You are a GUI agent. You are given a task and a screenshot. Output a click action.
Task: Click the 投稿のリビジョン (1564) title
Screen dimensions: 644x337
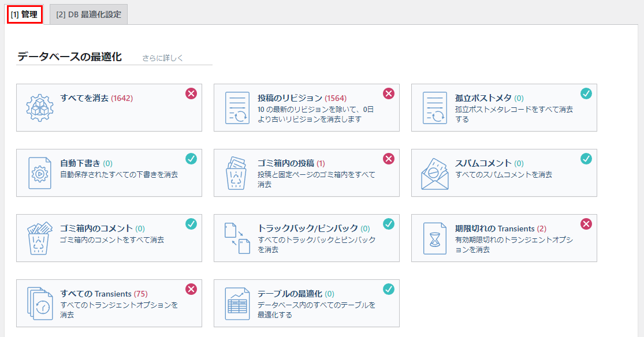pos(301,98)
